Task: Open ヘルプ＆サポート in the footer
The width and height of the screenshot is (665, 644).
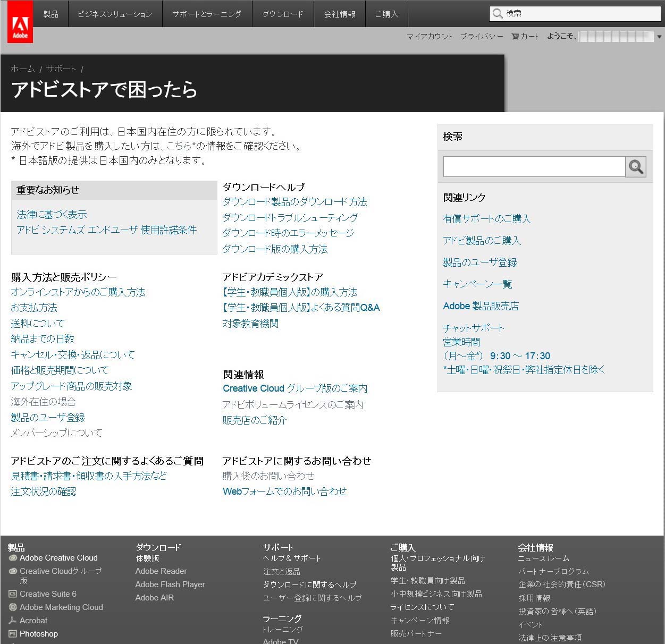Action: (x=292, y=558)
